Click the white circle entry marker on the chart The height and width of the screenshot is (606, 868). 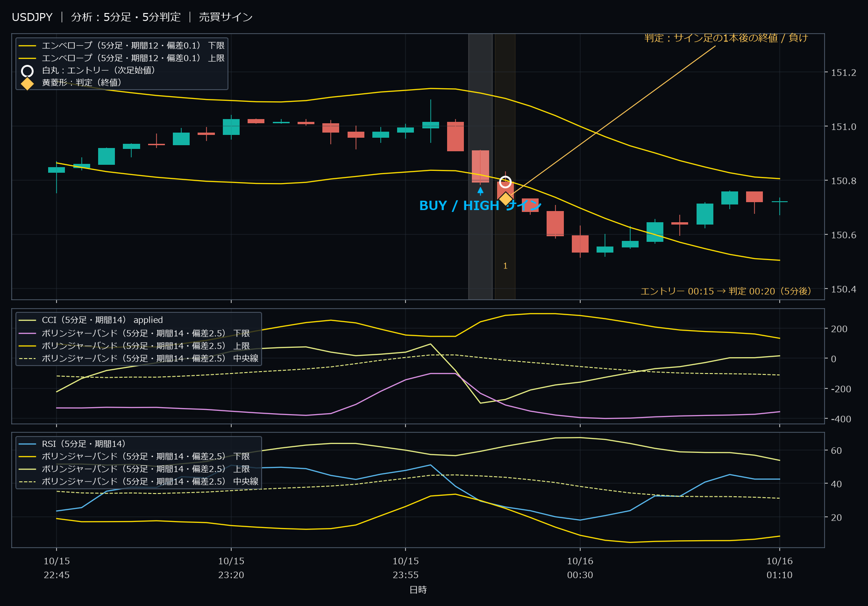(505, 182)
